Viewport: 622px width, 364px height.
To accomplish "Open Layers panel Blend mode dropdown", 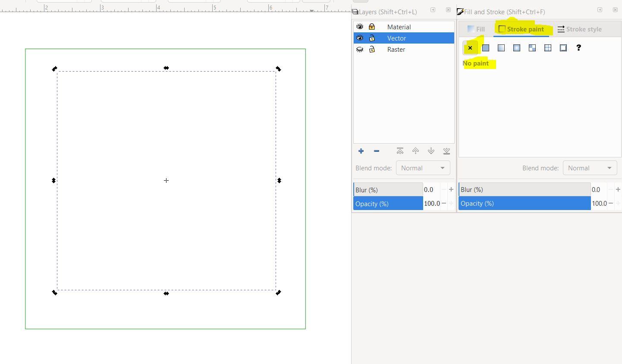I will (423, 168).
